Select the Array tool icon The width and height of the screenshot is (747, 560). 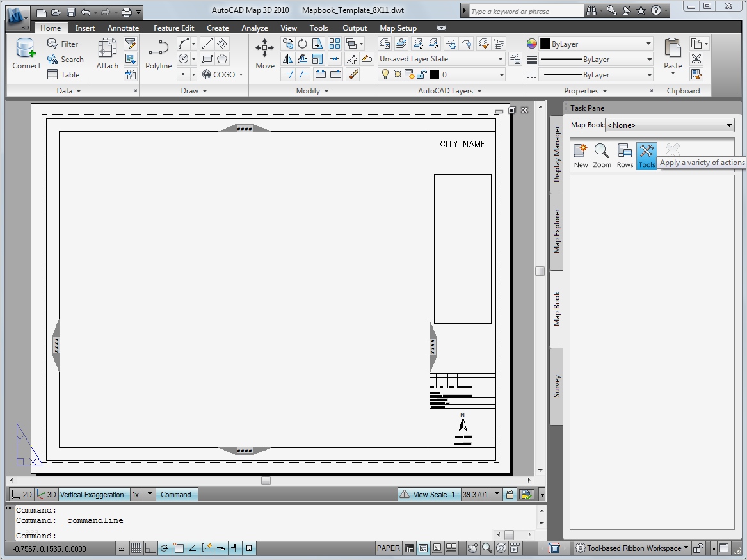coord(335,44)
